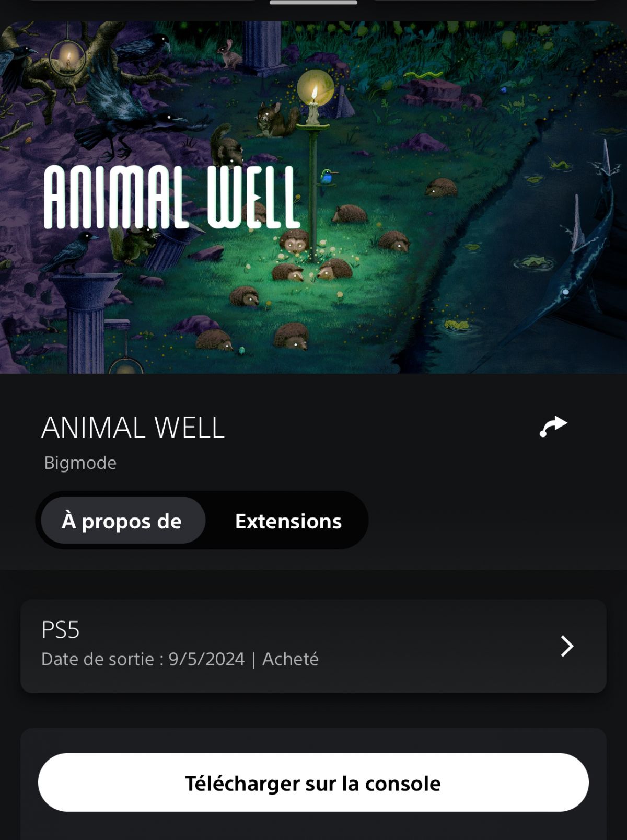
Task: Tap the sheet drag handle at top
Action: (x=313, y=3)
